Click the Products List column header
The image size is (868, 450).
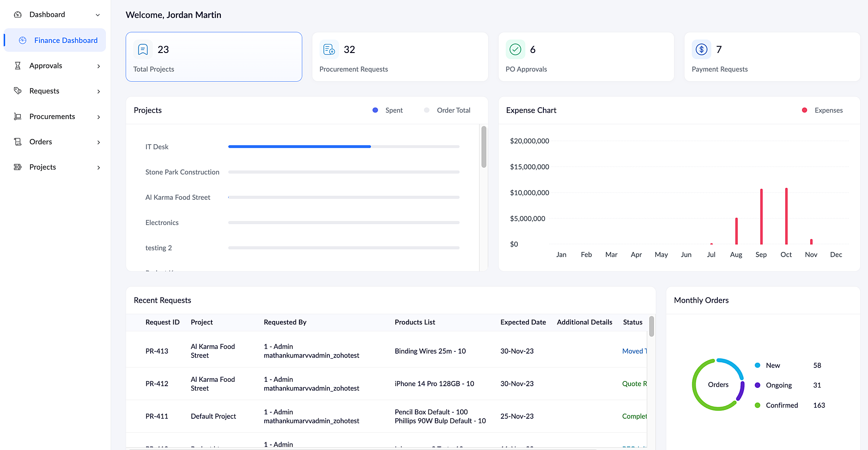pos(415,322)
